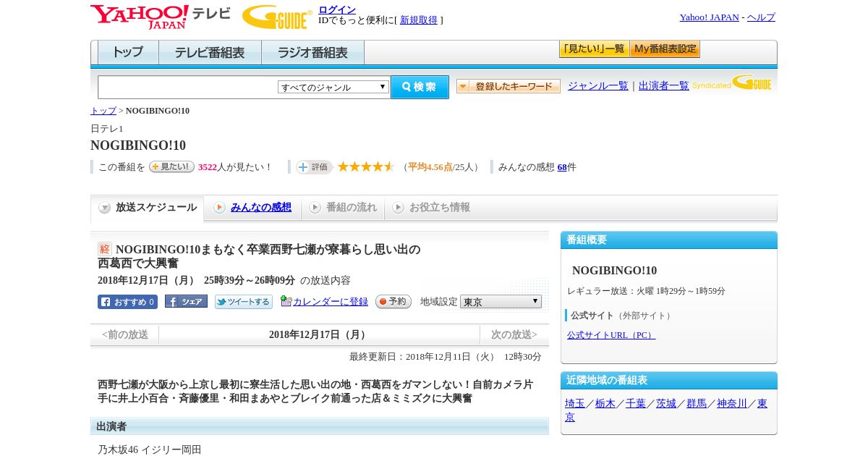Image resolution: width=868 pixels, height=456 pixels.
Task: Click the 終 ended-broadcast badge
Action: point(105,249)
